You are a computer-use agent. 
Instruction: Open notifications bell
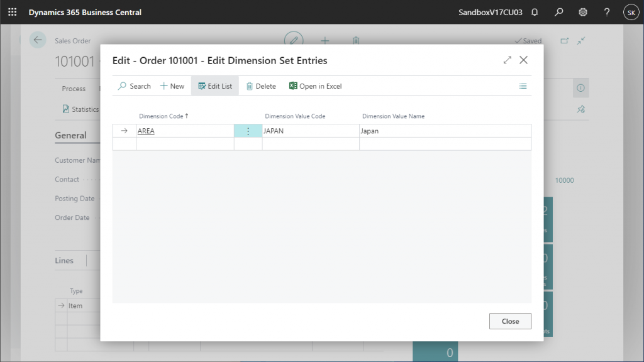(x=535, y=12)
